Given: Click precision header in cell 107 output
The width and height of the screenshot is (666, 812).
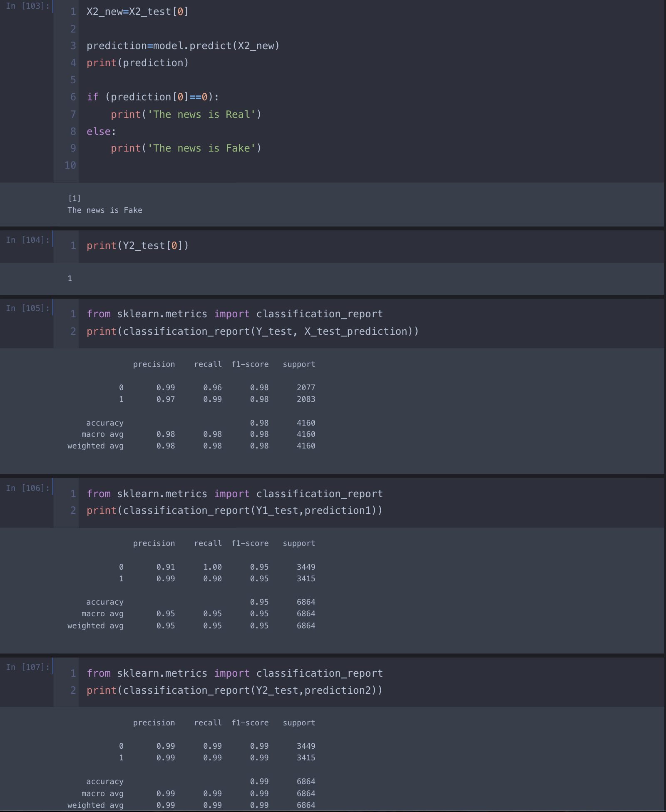Looking at the screenshot, I should coord(154,723).
